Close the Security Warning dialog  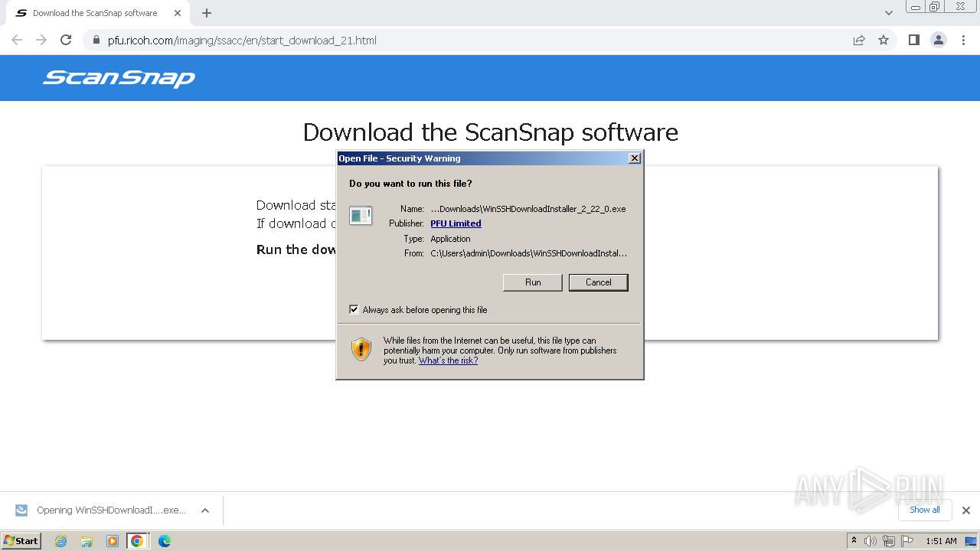point(634,158)
